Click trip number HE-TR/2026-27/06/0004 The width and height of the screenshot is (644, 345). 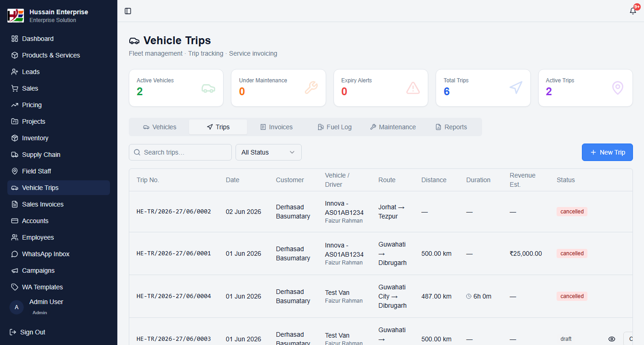point(174,296)
